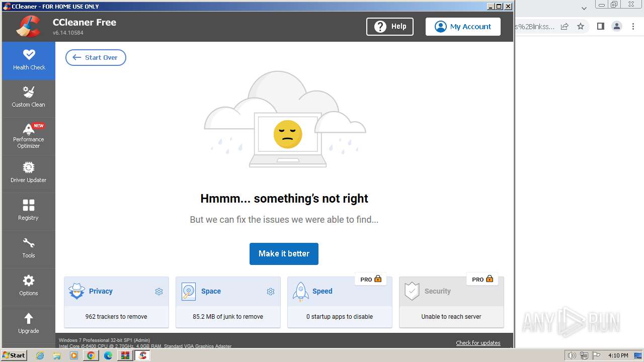Click the PRO lock badge on Security

click(x=482, y=279)
